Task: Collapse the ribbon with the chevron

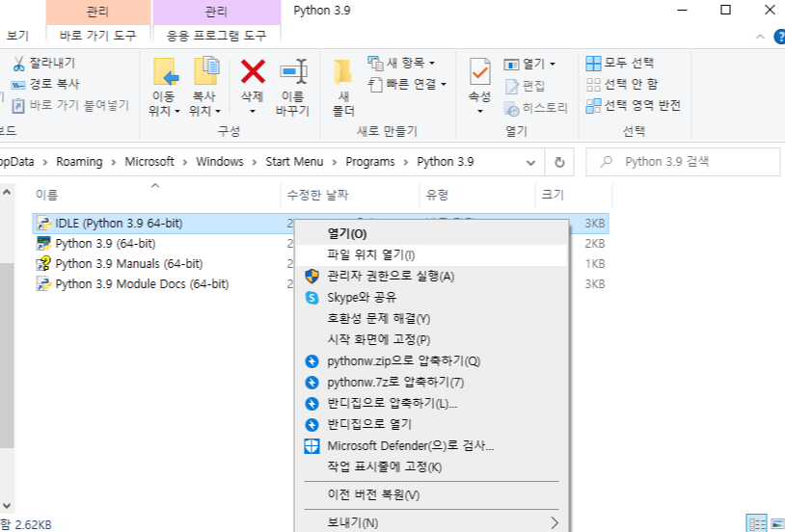Action: point(760,37)
